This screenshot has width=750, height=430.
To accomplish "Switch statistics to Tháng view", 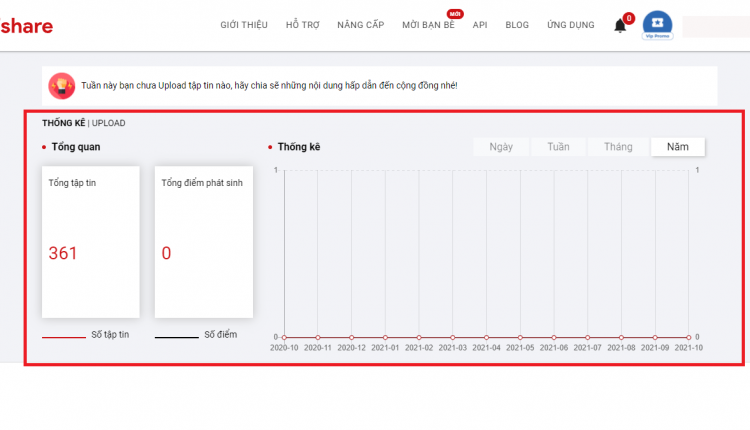I will (618, 147).
